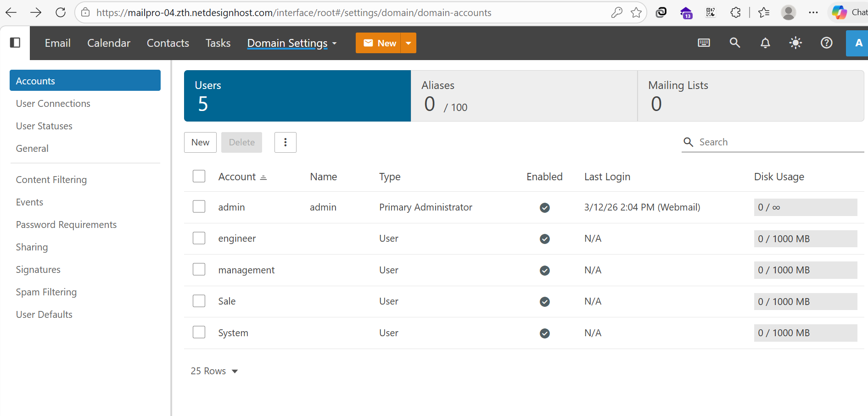Open User Connections in the sidebar
Image resolution: width=868 pixels, height=416 pixels.
click(x=53, y=104)
